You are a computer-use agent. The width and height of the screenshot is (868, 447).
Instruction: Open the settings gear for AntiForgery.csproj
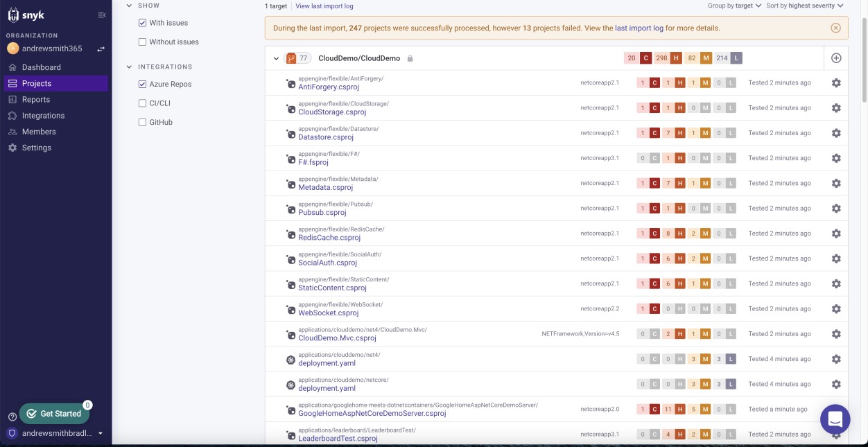coord(836,82)
